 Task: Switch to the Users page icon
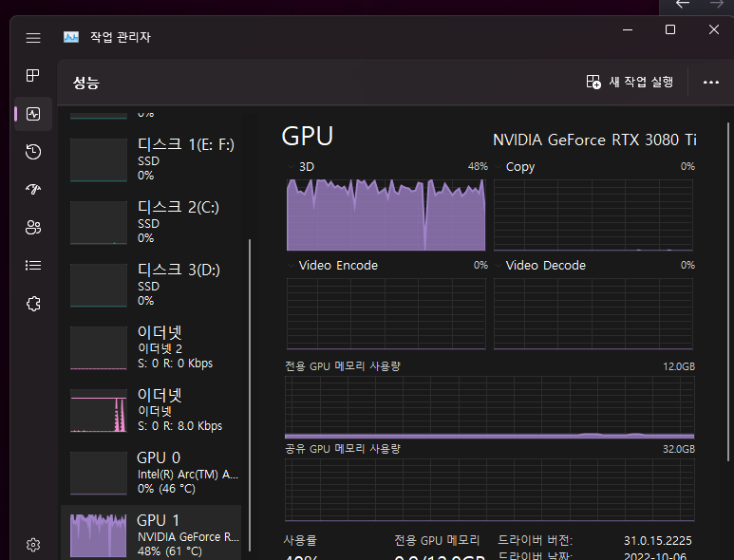pyautogui.click(x=33, y=228)
